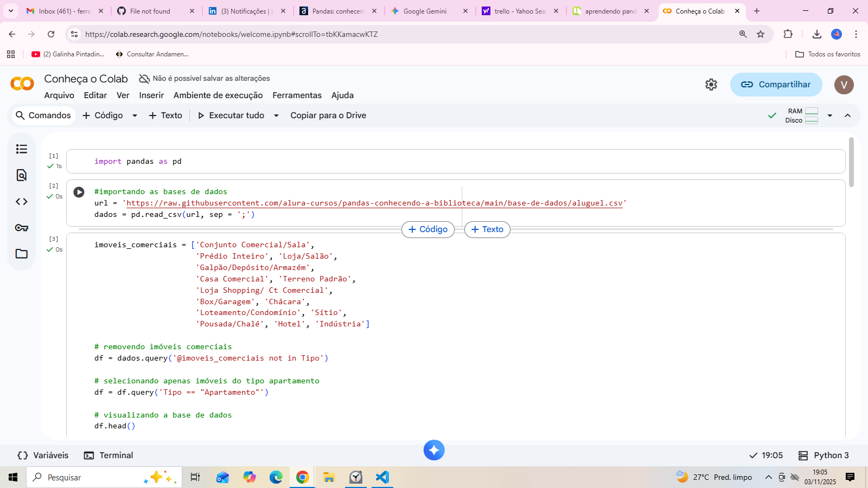Open the find and replace sidebar icon

(x=22, y=175)
